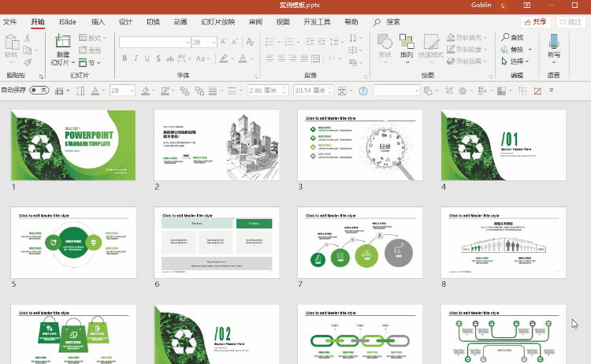This screenshot has height=364, width=591.
Task: Click the Paste clipboard icon
Action: (12, 43)
